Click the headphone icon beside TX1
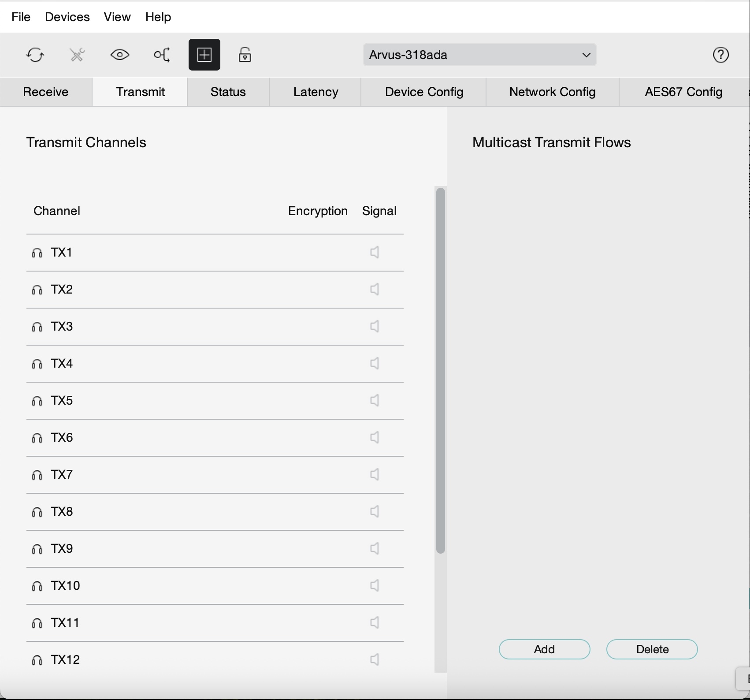Viewport: 750px width, 700px height. tap(37, 253)
